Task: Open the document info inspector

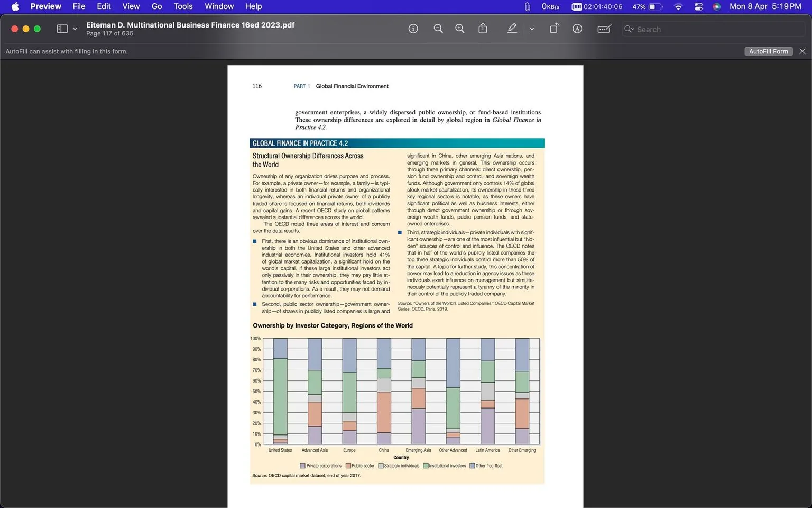Action: 413,29
